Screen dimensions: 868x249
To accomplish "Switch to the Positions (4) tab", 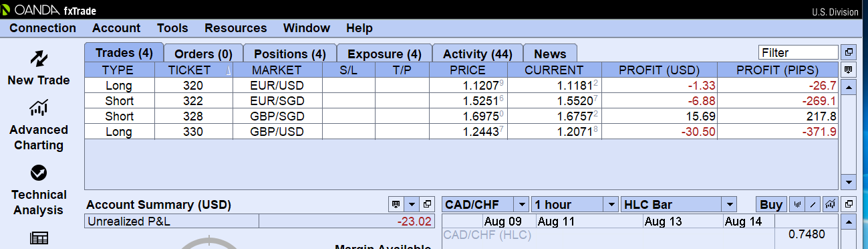I will [x=290, y=54].
